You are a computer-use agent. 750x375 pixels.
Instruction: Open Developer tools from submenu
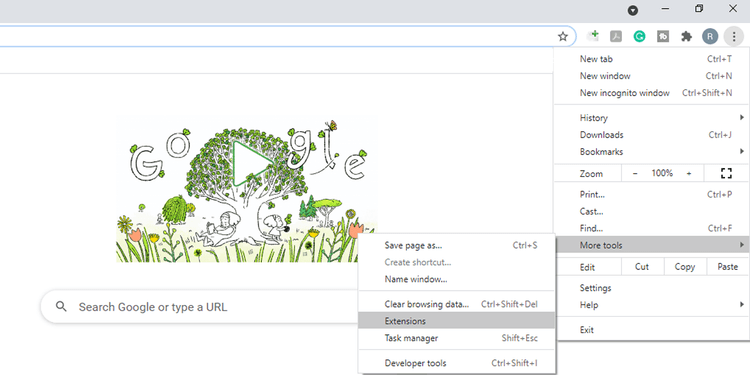[x=457, y=363]
